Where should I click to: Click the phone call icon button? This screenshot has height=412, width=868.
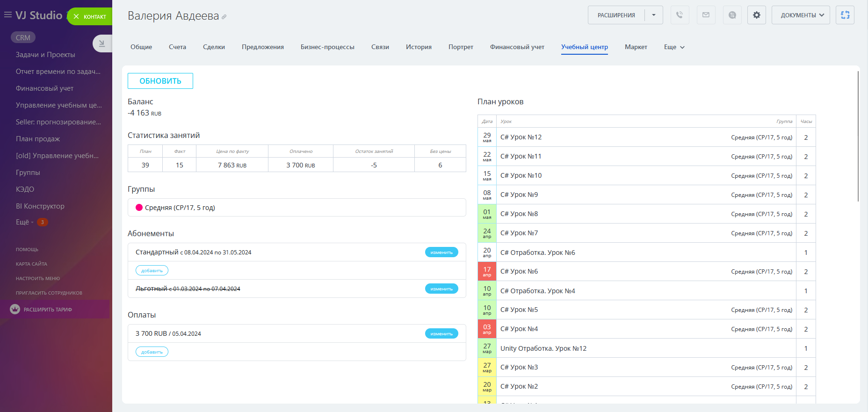(680, 15)
